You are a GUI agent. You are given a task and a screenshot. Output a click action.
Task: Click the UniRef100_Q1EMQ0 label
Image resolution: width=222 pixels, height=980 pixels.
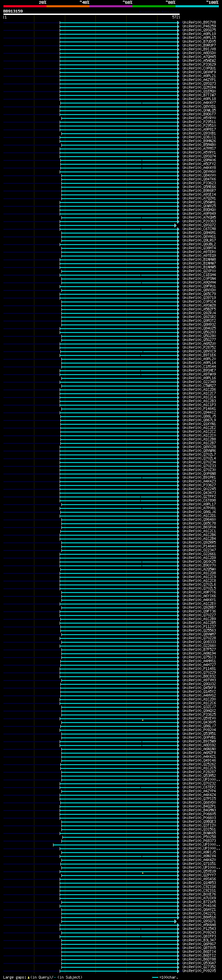tap(199, 91)
